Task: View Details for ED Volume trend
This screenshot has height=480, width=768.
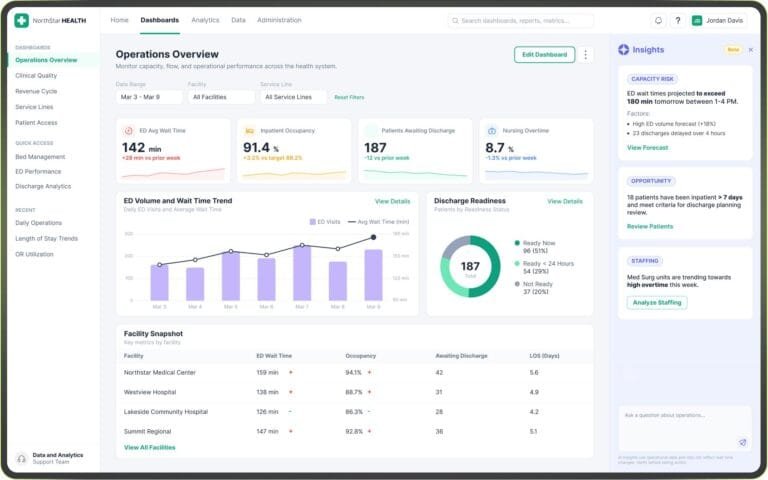Action: coord(392,201)
